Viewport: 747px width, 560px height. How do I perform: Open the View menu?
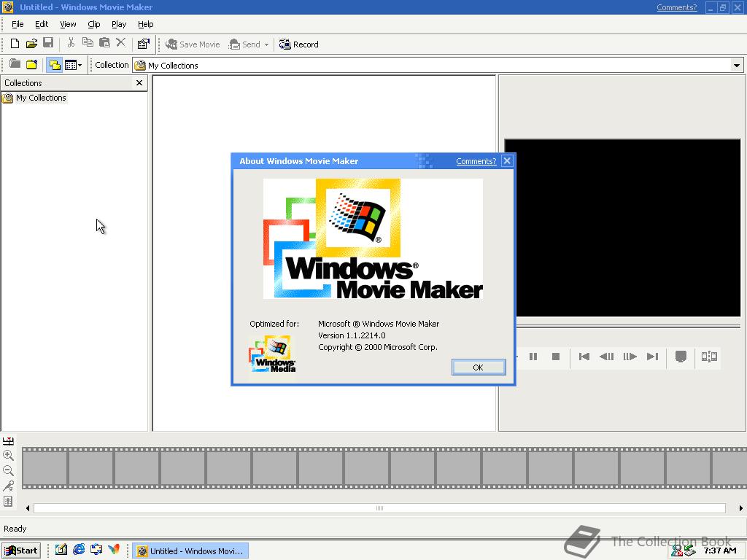click(68, 24)
